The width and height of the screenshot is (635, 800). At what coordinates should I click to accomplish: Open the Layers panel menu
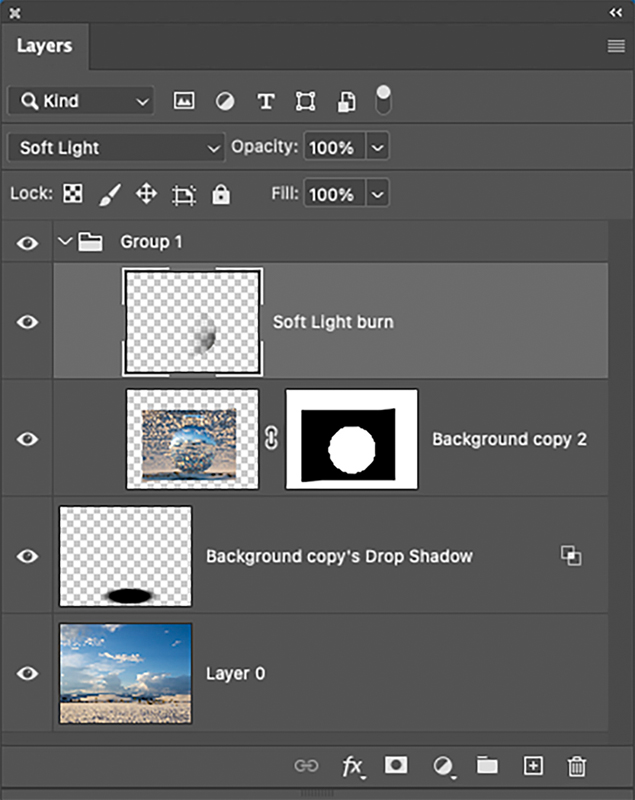click(x=615, y=46)
